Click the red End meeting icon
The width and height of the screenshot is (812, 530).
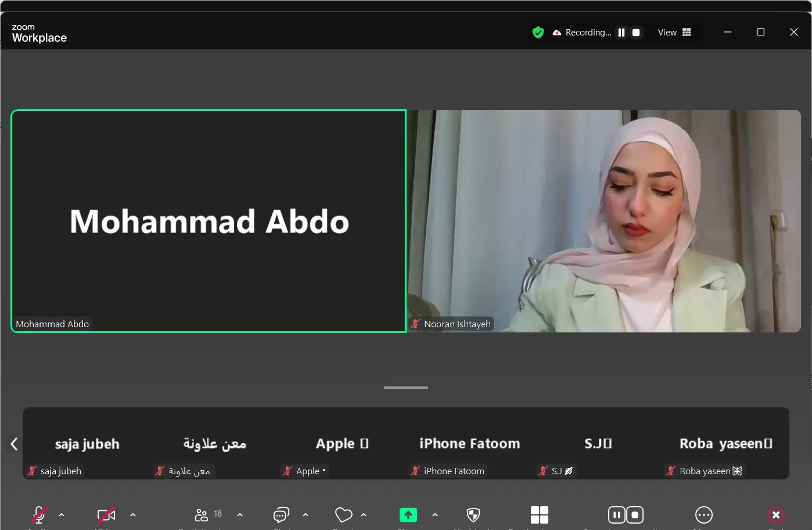pyautogui.click(x=776, y=515)
